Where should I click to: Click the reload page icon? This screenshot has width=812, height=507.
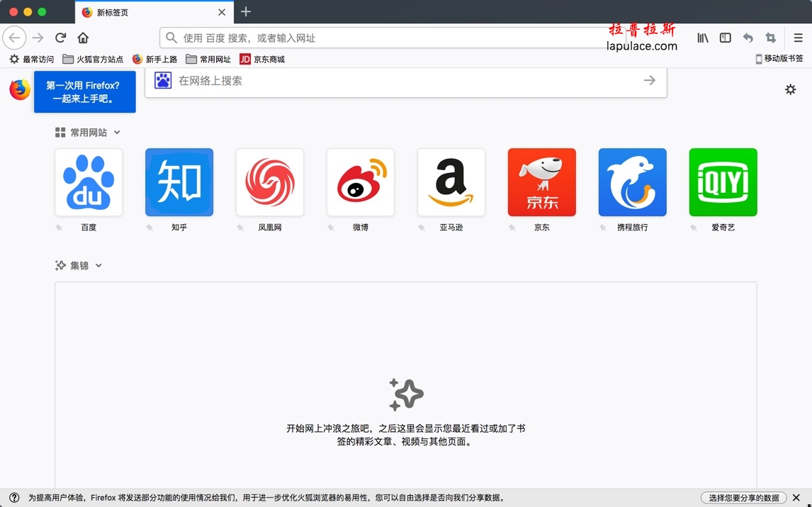(x=60, y=38)
